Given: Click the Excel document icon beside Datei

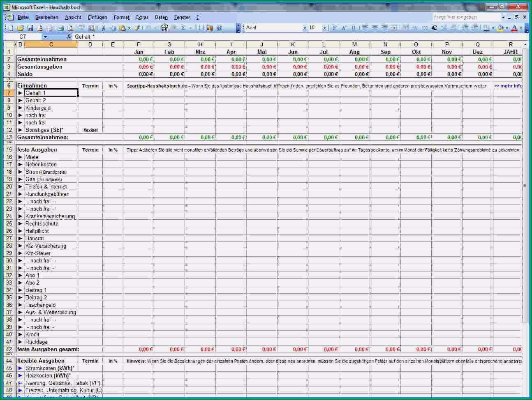Looking at the screenshot, I should (9, 17).
